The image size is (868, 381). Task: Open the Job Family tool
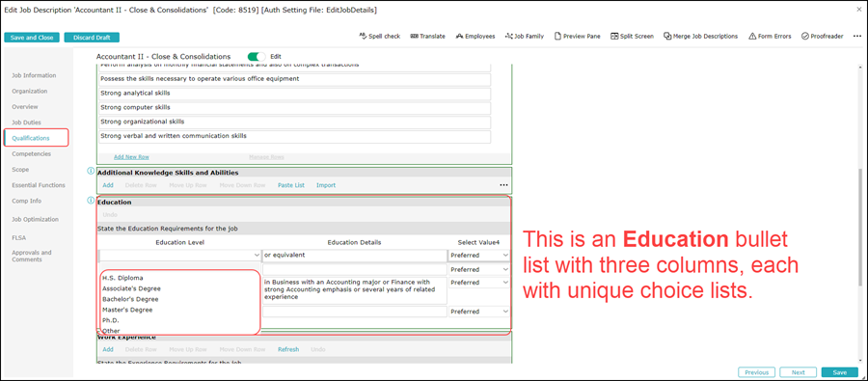525,36
